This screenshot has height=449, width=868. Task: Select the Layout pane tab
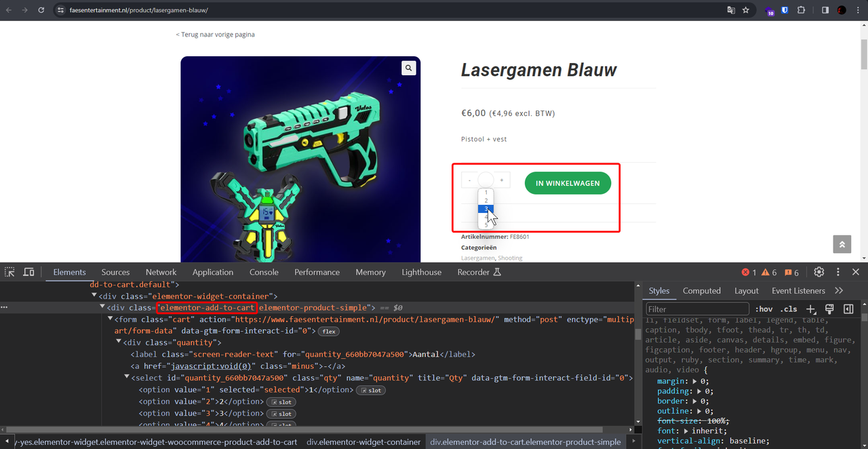(x=747, y=291)
